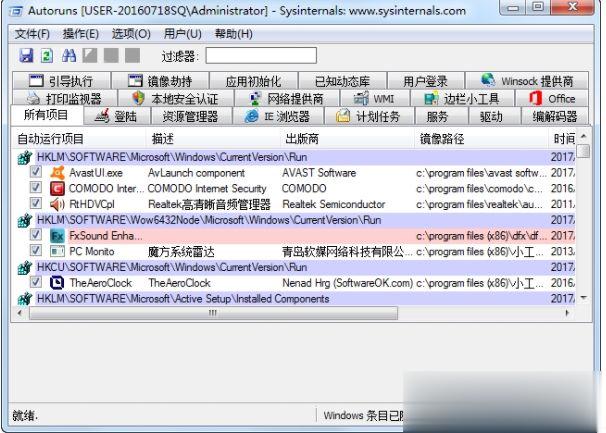
Task: Click the 魔方系统雷达 description text
Action: click(181, 252)
